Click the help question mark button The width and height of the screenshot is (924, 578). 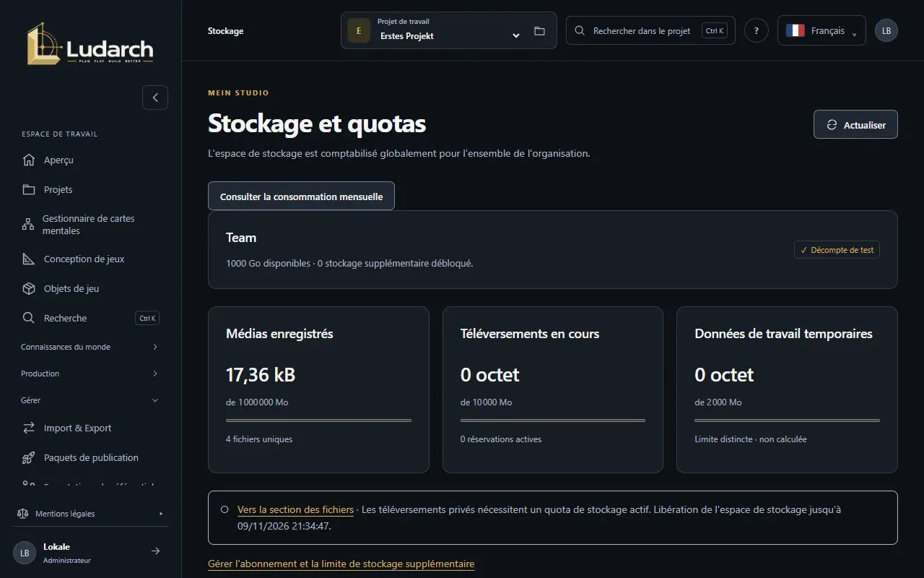pos(757,30)
